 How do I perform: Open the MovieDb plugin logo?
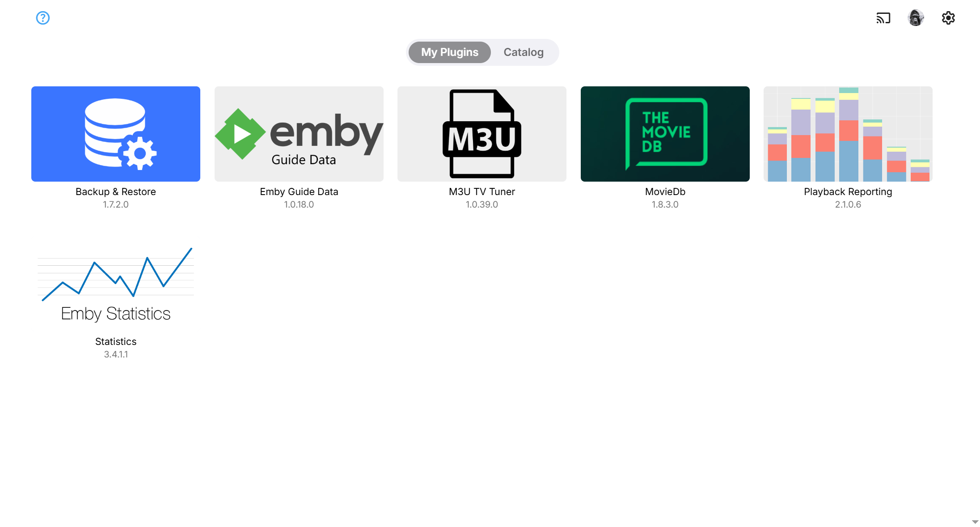(665, 134)
